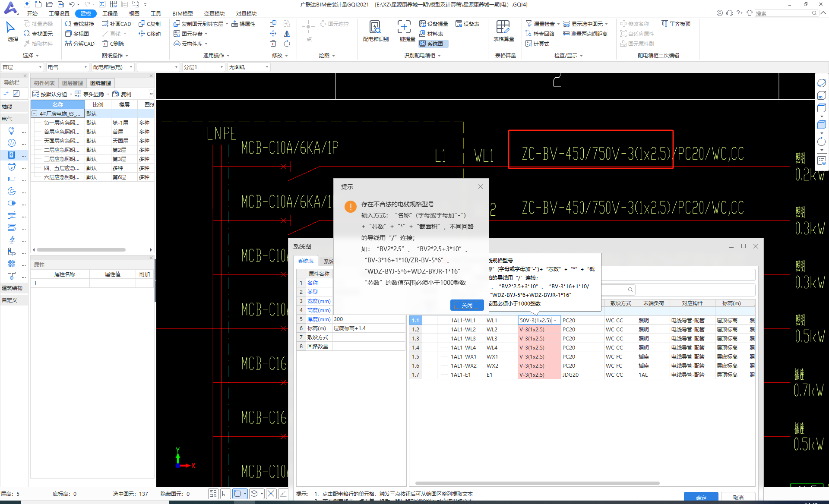Click the 分解CAD tool
The width and height of the screenshot is (829, 504).
tap(79, 44)
